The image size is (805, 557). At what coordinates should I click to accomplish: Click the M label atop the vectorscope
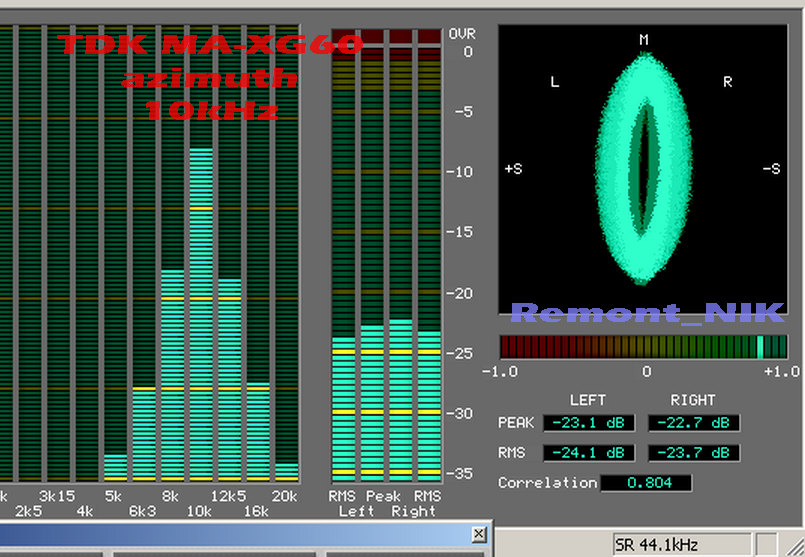click(645, 39)
